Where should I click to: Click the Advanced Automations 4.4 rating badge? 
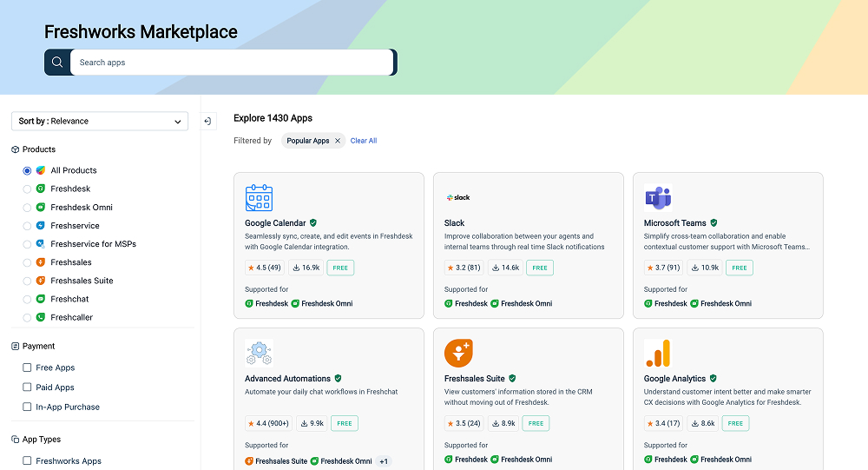pos(268,423)
